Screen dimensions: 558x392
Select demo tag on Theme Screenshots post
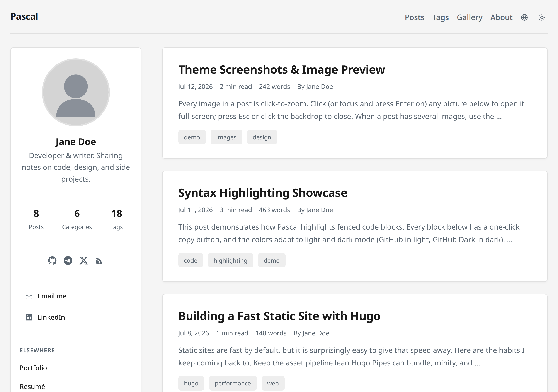click(x=192, y=137)
